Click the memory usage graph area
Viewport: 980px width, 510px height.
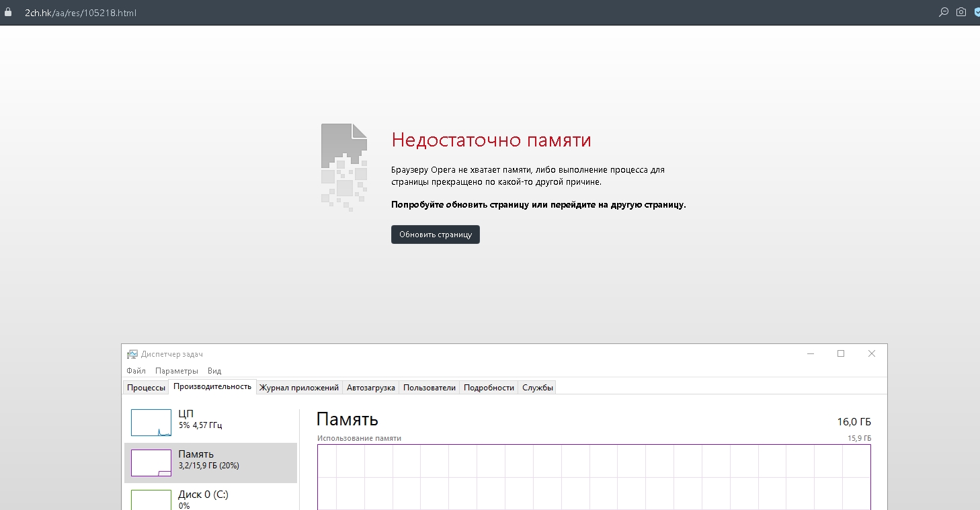pos(594,477)
